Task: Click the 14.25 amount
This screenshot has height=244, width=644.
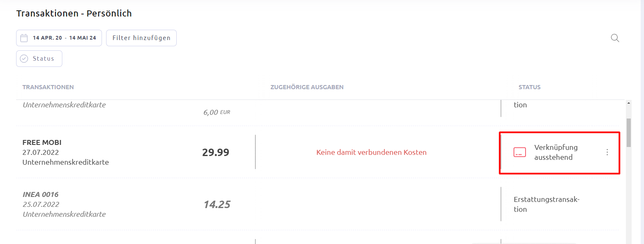Action: pos(217,204)
